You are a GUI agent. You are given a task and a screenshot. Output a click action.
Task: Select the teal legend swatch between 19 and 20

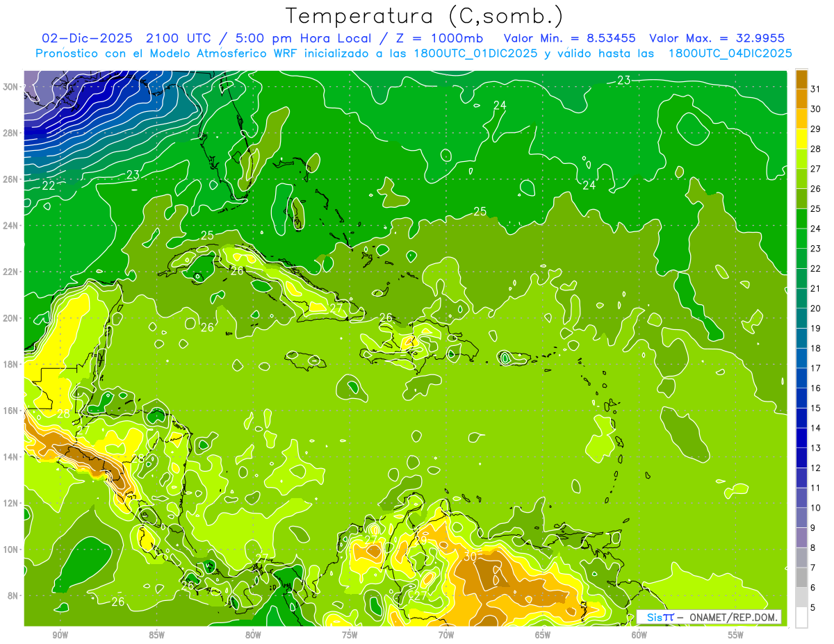click(x=801, y=318)
